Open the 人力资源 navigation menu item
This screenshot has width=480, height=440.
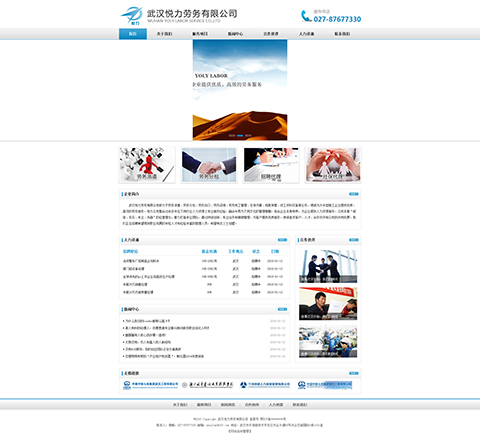point(306,34)
